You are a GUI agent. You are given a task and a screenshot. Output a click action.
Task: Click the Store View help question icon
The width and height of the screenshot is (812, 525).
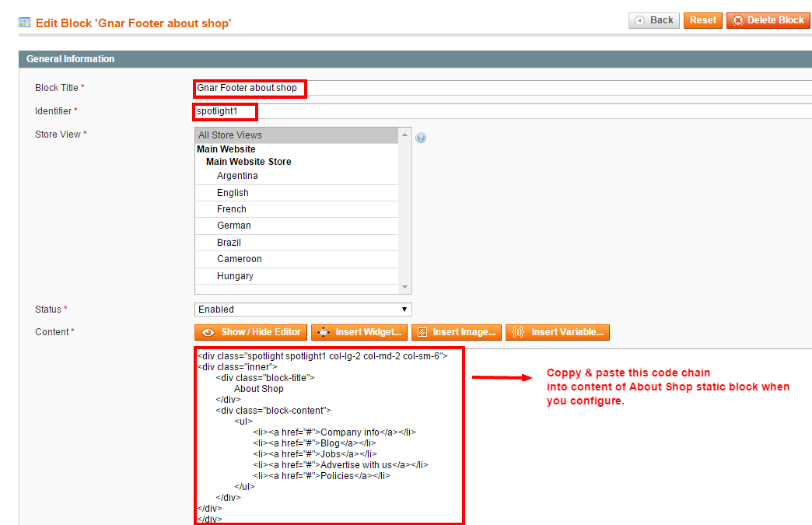(x=421, y=138)
